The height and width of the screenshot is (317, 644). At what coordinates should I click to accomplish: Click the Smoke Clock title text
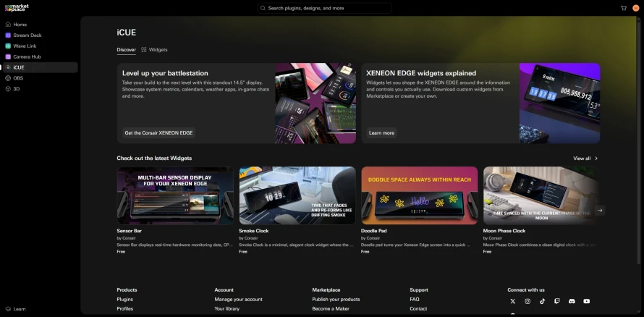click(254, 231)
